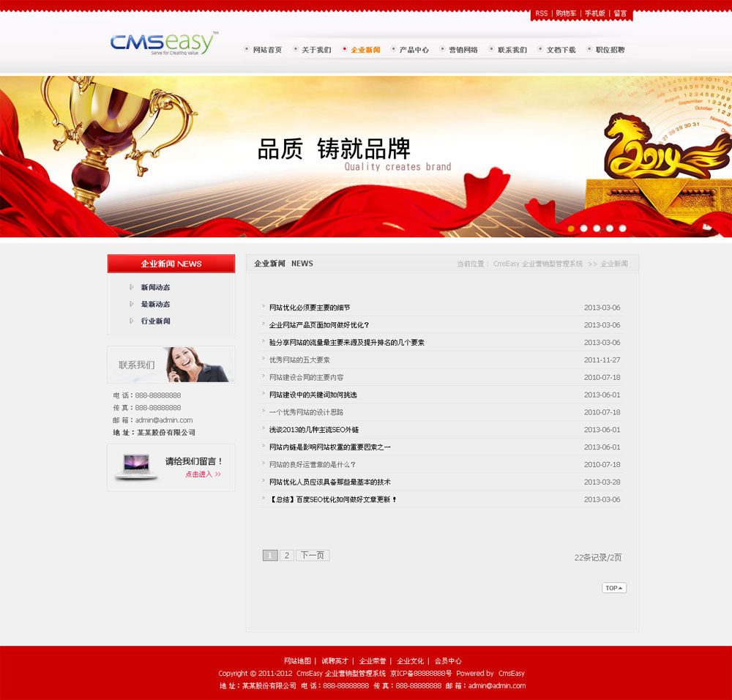Open the 网站地图 footer link
732x700 pixels.
click(297, 661)
